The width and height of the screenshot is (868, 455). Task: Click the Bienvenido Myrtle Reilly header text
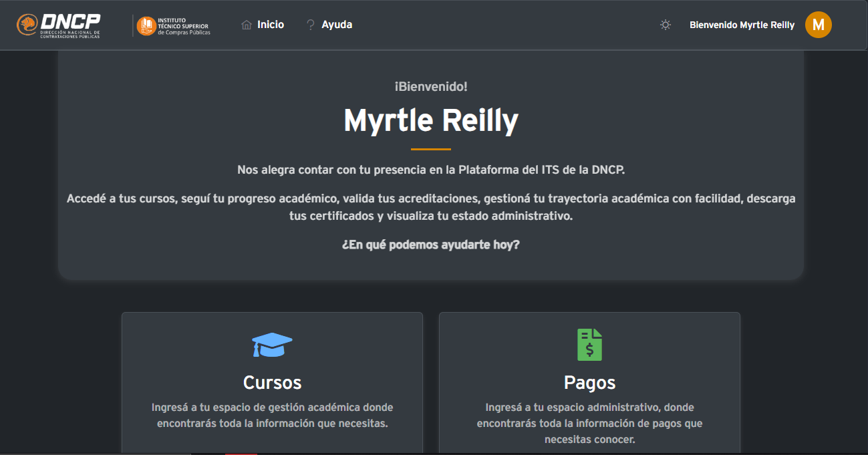tap(742, 25)
